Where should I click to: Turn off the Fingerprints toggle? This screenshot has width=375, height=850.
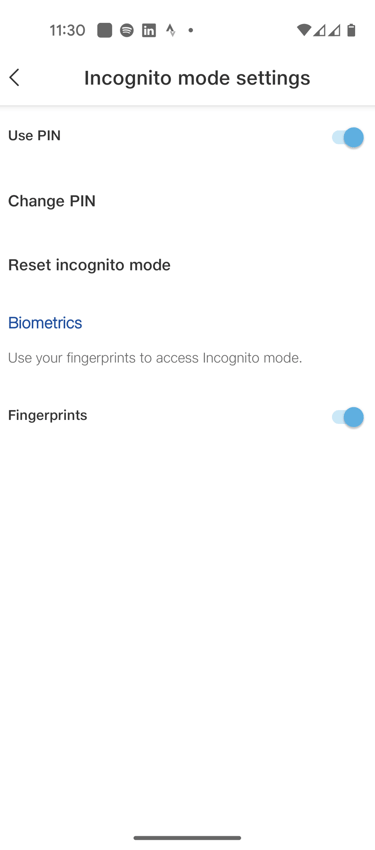coord(347,417)
